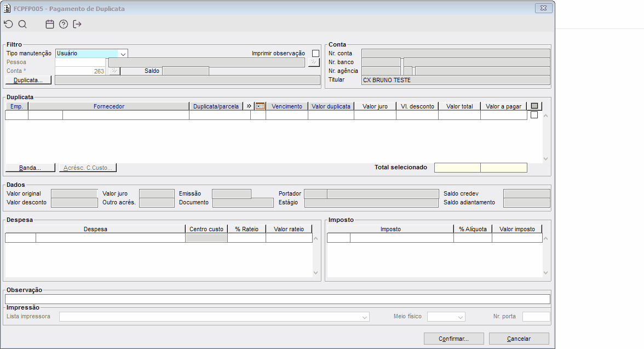
Task: Click the Acrésc. C.Custo... button
Action: [88, 168]
